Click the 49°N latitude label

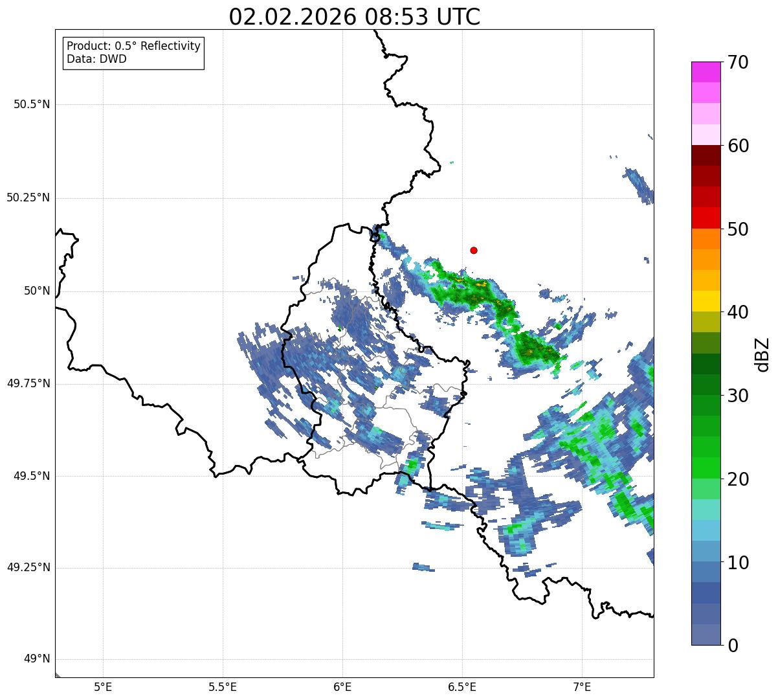coord(37,659)
